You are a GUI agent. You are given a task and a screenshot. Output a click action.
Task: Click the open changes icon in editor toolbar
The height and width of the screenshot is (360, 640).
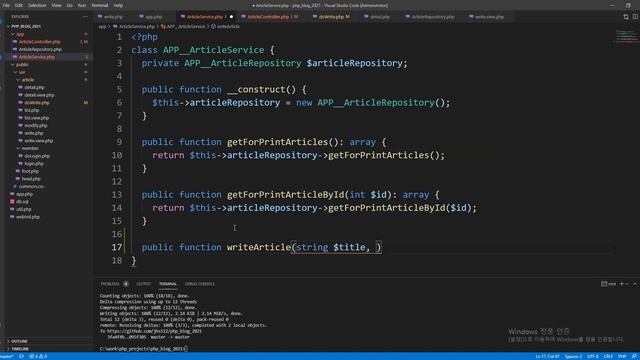click(x=626, y=17)
